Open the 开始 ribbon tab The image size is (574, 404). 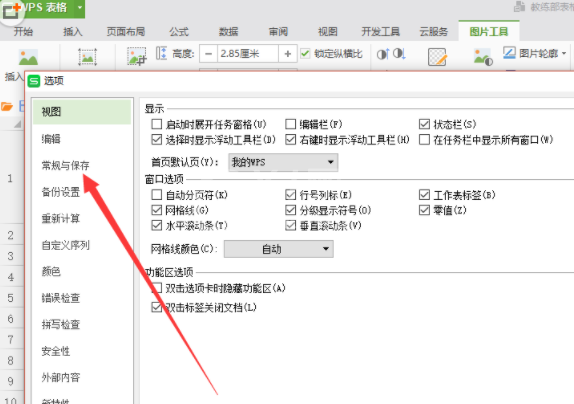[23, 32]
